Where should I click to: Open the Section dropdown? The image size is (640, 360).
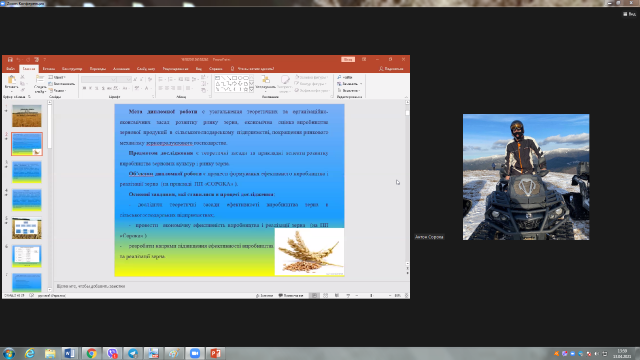pyautogui.click(x=57, y=91)
